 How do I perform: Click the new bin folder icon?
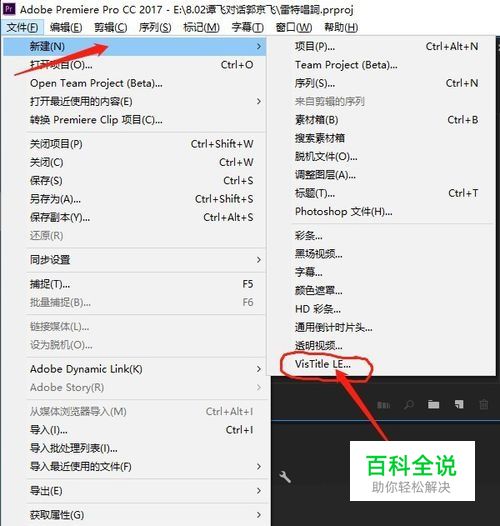point(434,405)
